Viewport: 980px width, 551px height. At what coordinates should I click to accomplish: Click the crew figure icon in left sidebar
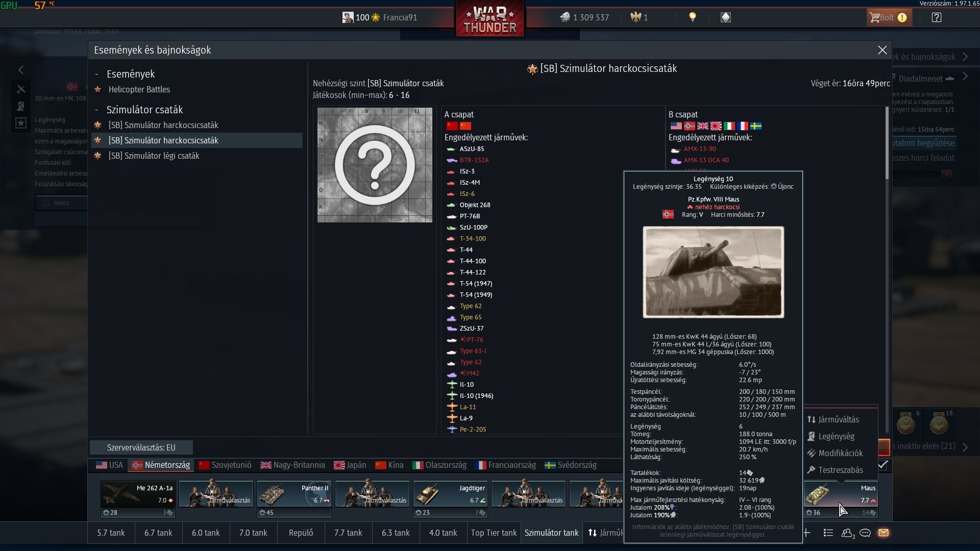click(21, 106)
